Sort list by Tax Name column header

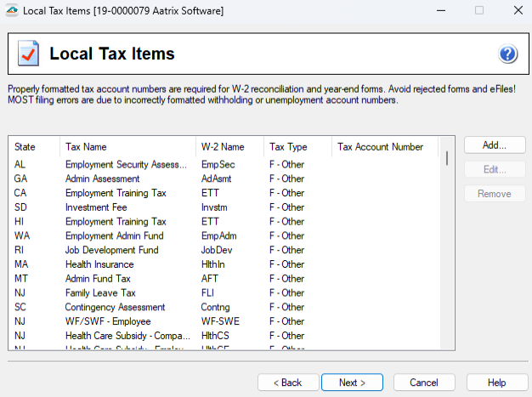click(127, 147)
